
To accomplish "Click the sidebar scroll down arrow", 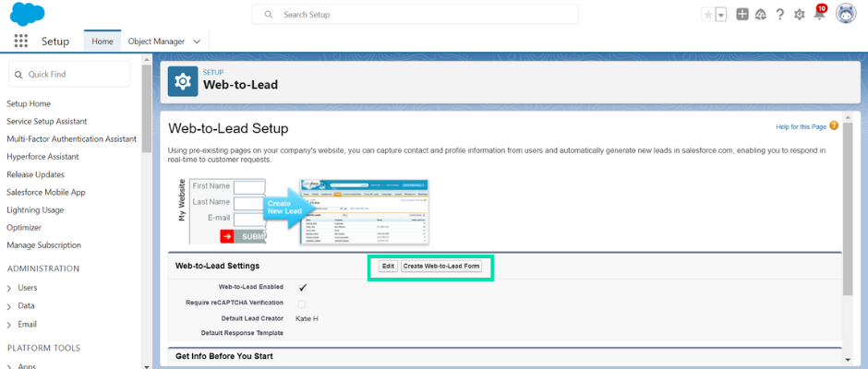I will pyautogui.click(x=147, y=365).
